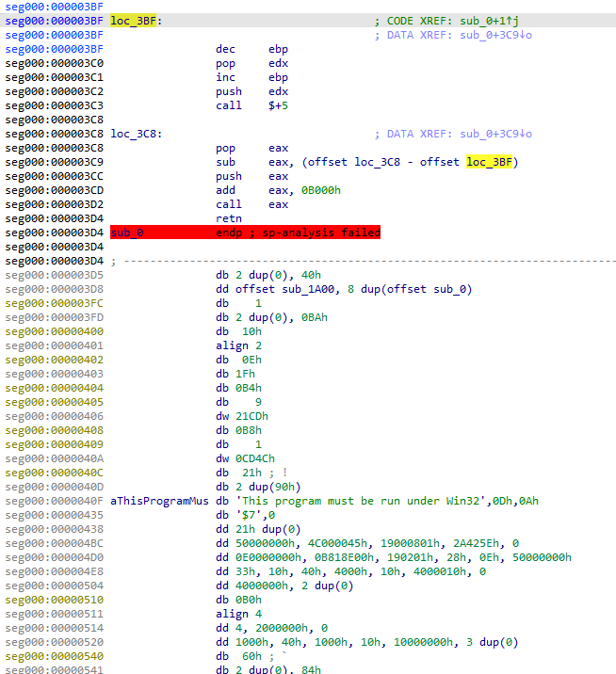Select the highlighted loc_3BF: label
Viewport: 616px width, 674px height.
point(136,21)
